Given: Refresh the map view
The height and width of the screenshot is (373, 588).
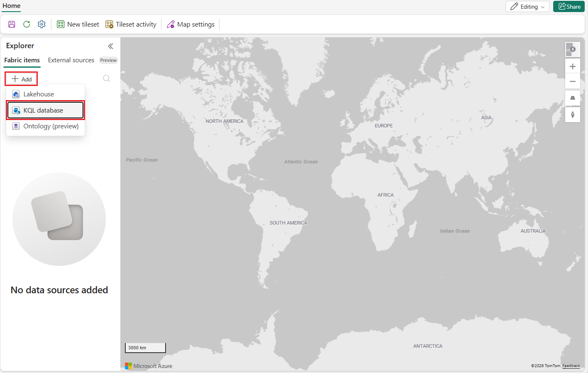Looking at the screenshot, I should tap(26, 24).
